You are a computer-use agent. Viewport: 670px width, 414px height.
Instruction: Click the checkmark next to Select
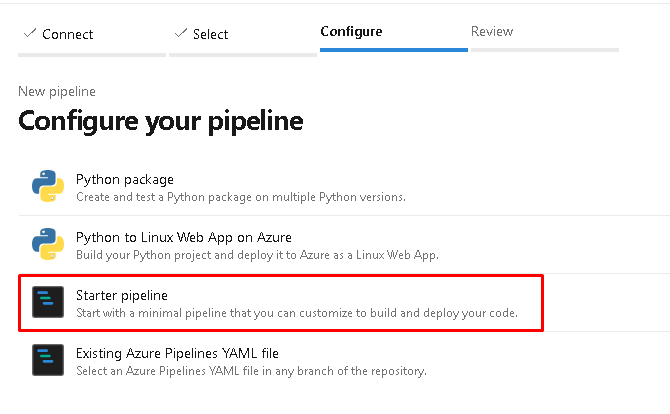pos(180,34)
